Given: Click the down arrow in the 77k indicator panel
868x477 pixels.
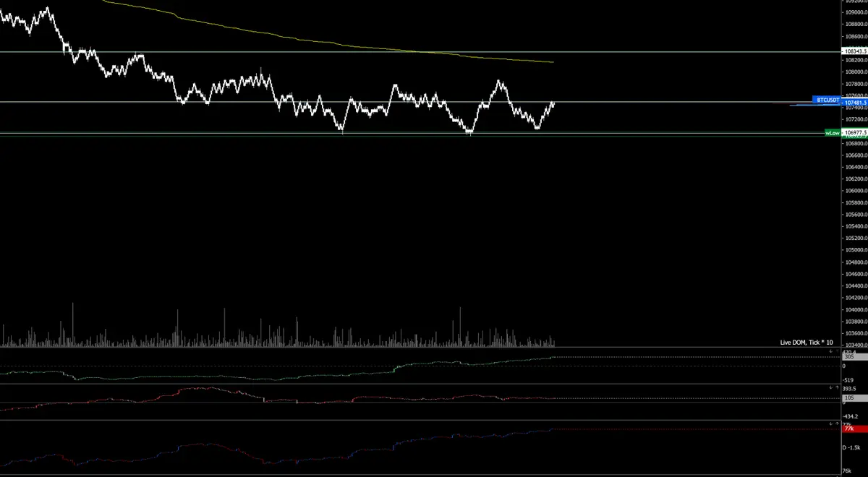Looking at the screenshot, I should 831,424.
